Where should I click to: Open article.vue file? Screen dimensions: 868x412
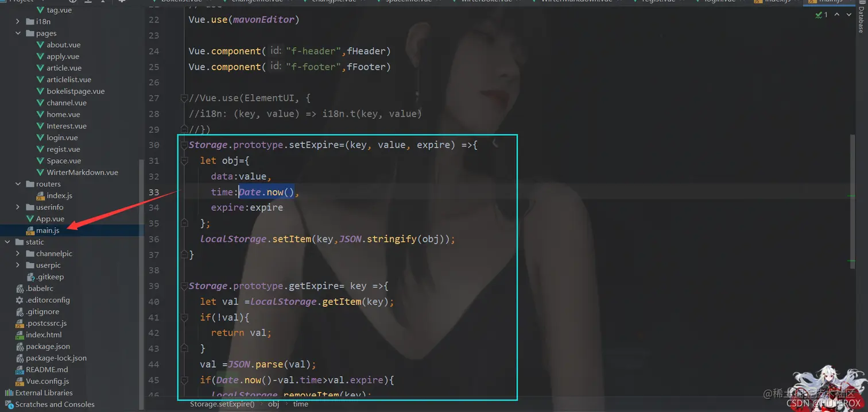point(64,68)
